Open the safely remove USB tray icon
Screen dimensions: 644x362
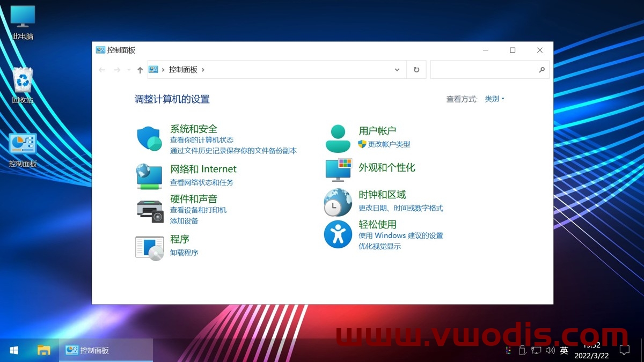(522, 350)
